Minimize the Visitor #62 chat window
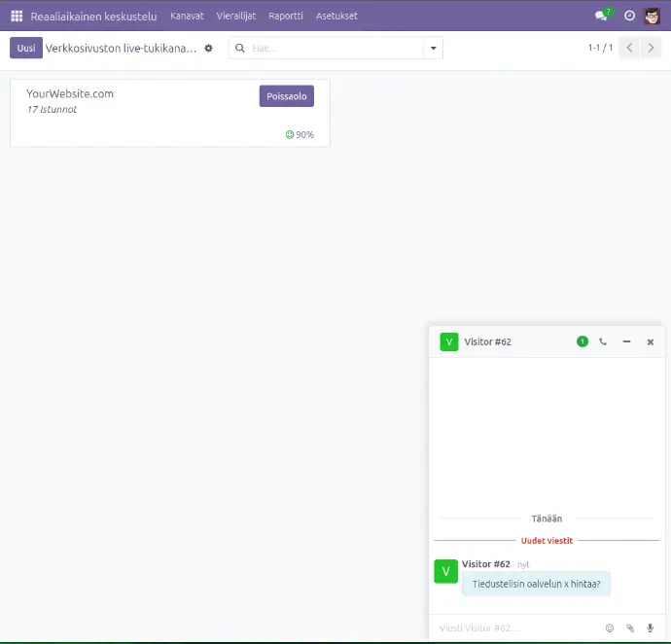671x644 pixels. pos(626,341)
